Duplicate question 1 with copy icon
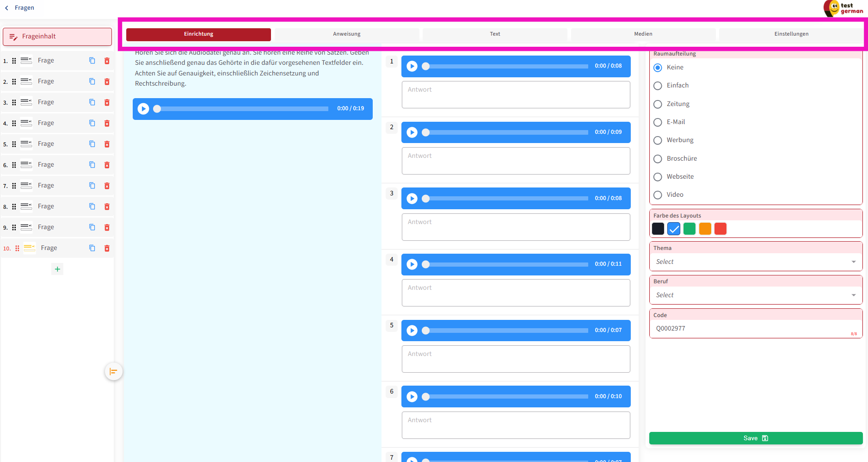Viewport: 868px width, 462px height. click(92, 61)
